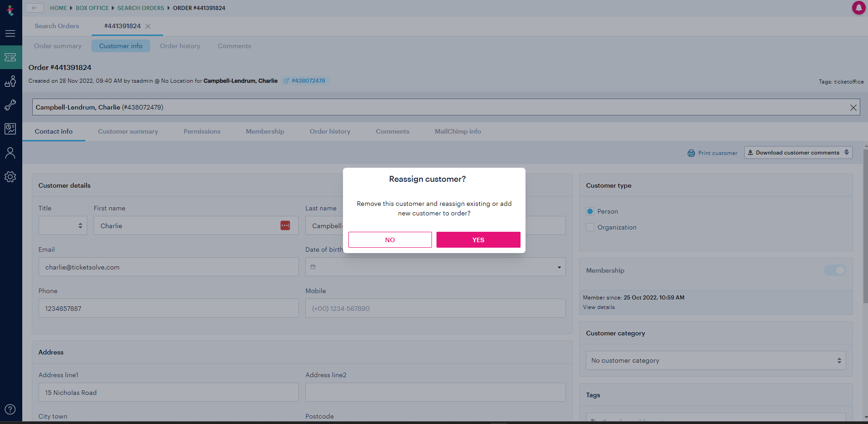This screenshot has height=424, width=868.
Task: Confirm reassign by clicking YES
Action: pyautogui.click(x=478, y=240)
